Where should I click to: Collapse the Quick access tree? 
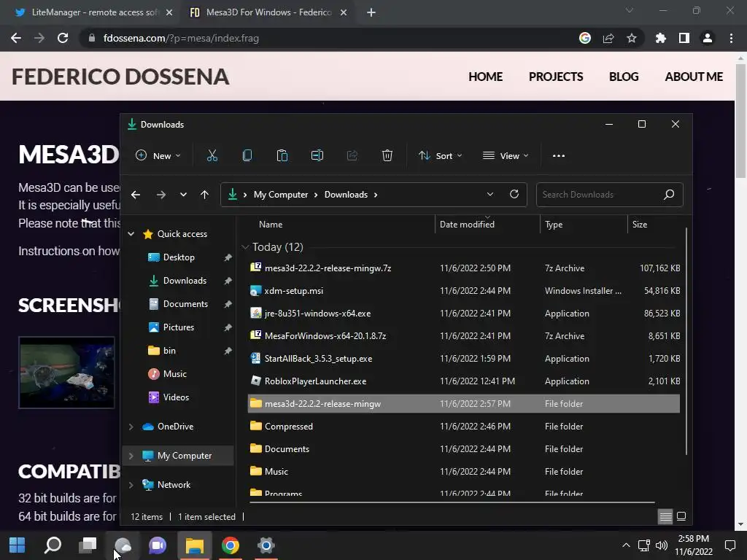(x=131, y=234)
